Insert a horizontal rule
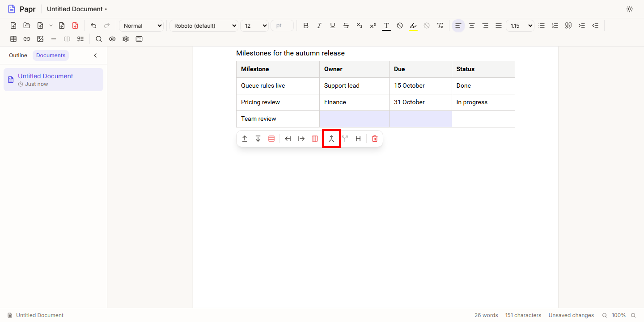 [x=54, y=39]
